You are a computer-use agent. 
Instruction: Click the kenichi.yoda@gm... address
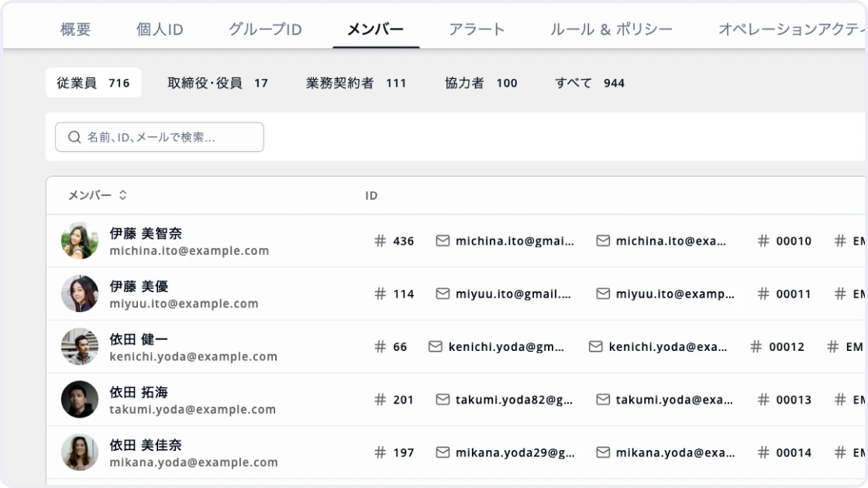[507, 347]
